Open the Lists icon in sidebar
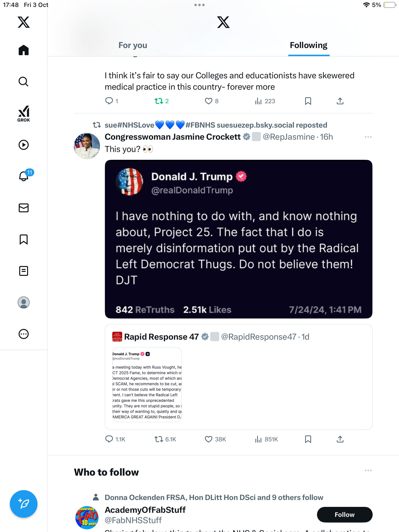This screenshot has height=532, width=399. [x=24, y=271]
